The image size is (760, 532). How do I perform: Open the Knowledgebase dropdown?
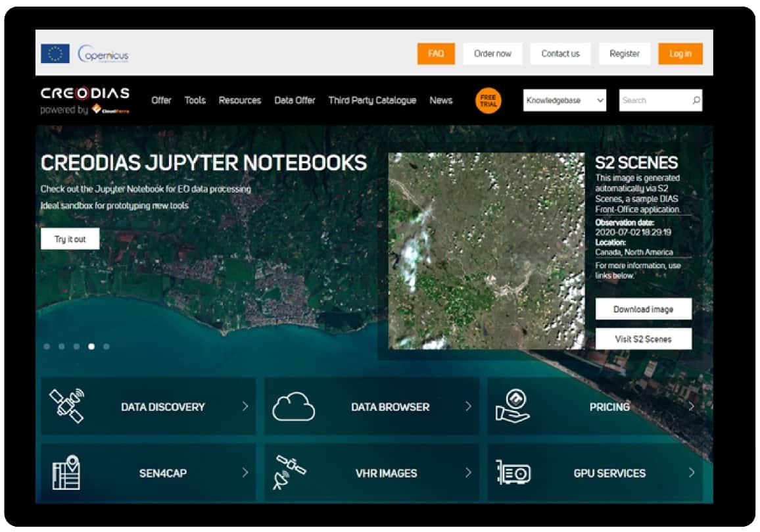(x=565, y=101)
